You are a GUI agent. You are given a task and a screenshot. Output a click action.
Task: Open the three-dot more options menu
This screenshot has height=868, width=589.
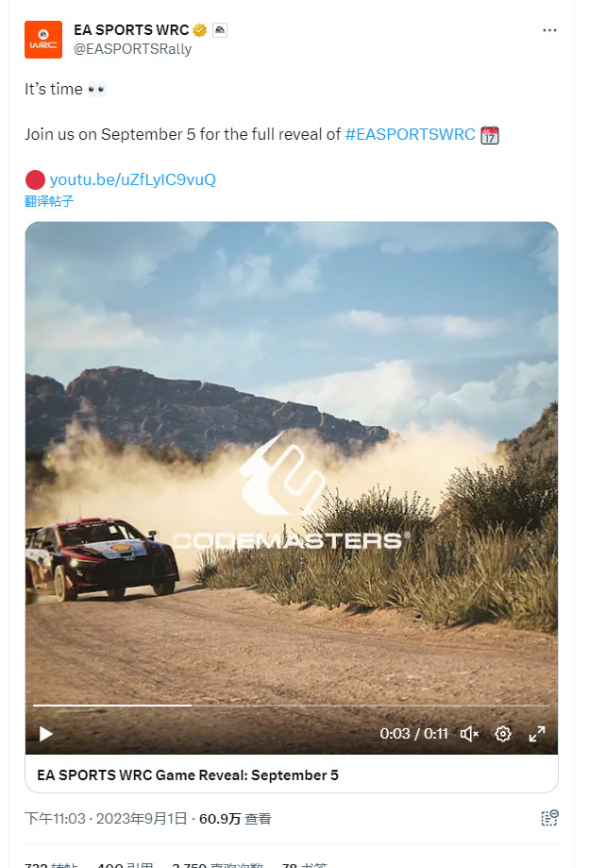pyautogui.click(x=549, y=30)
